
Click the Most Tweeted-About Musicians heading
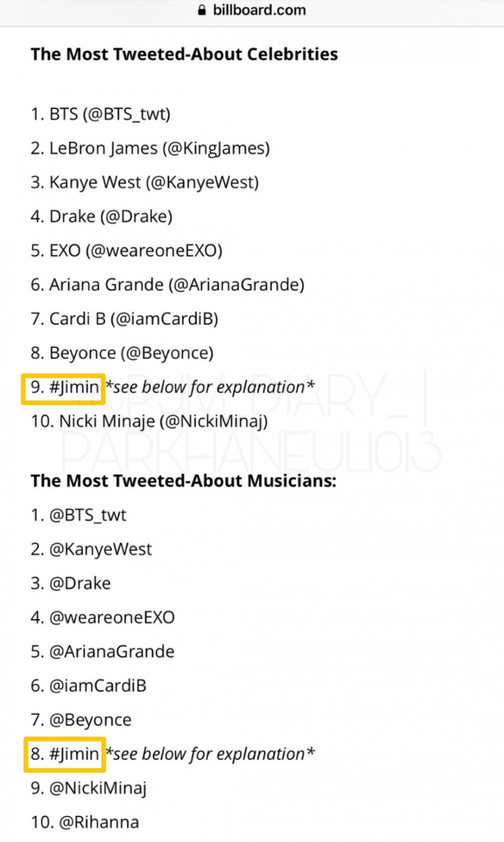(x=183, y=481)
